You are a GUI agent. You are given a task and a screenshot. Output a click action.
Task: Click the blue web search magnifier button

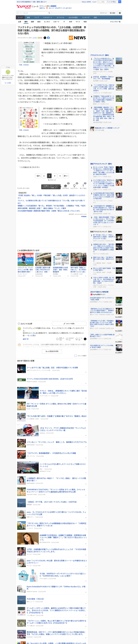click(x=120, y=2)
